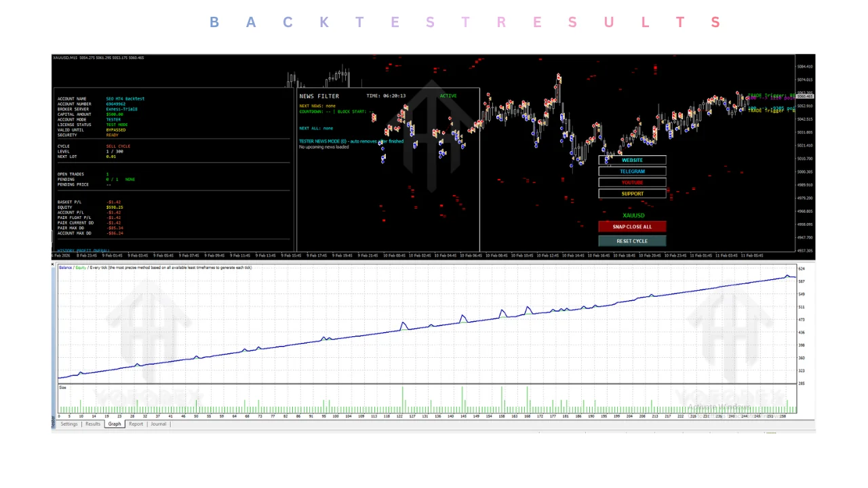
Task: Open the Report tab
Action: [x=136, y=424]
